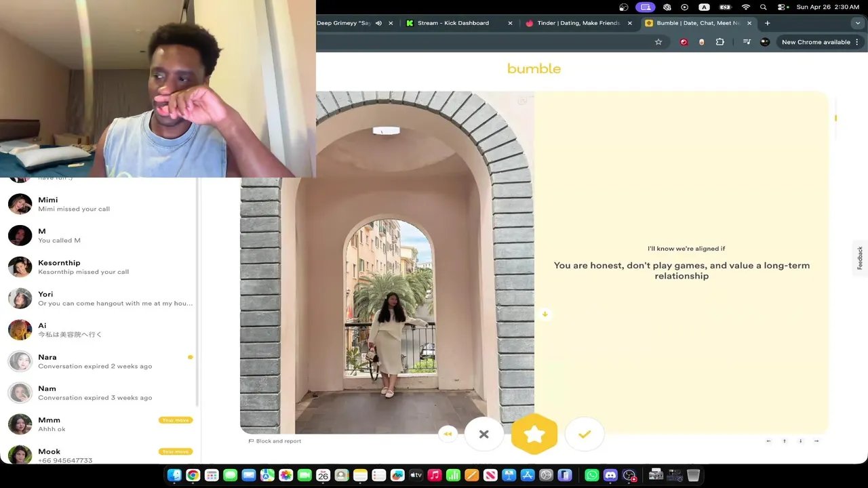Open Apple TV in the dock
868x488 pixels.
(416, 475)
